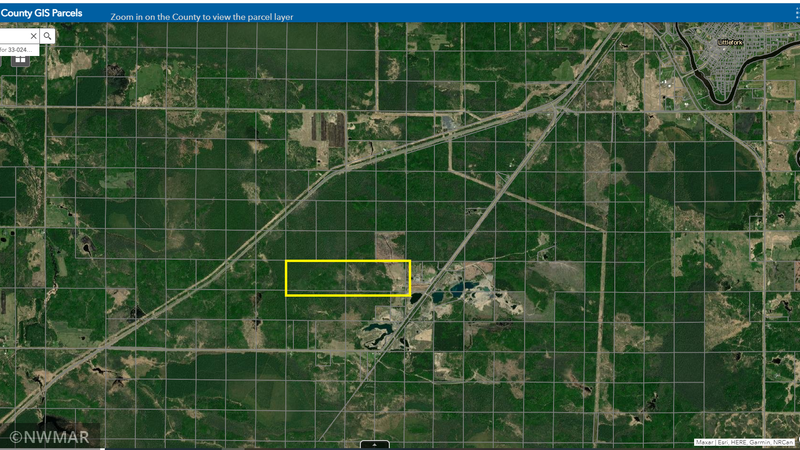Viewport: 800px width, 450px height.
Task: Select the yellow highlighted parcel on map
Action: pyautogui.click(x=348, y=278)
